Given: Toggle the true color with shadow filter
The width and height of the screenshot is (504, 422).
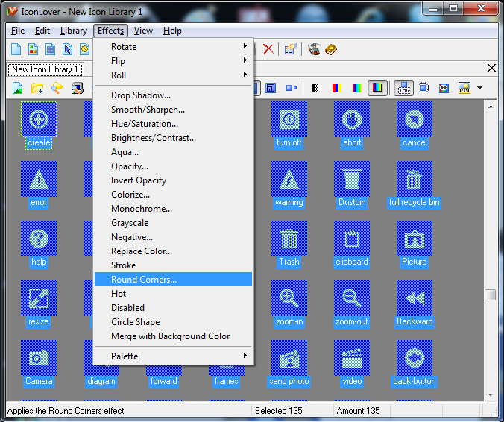Looking at the screenshot, I should click(377, 88).
